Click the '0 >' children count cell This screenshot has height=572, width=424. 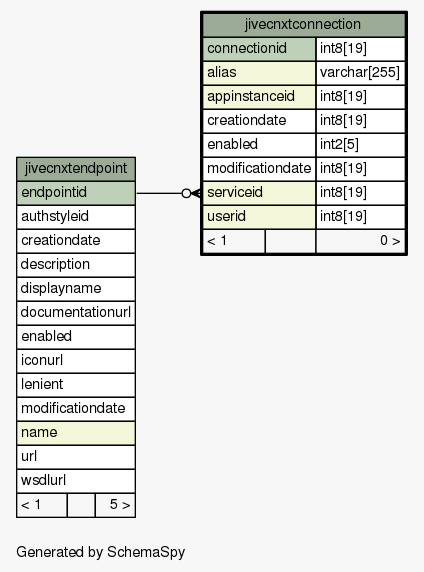tap(361, 241)
